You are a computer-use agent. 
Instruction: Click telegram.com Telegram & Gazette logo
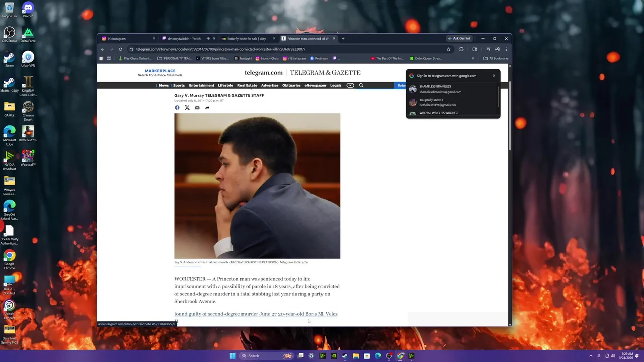302,73
